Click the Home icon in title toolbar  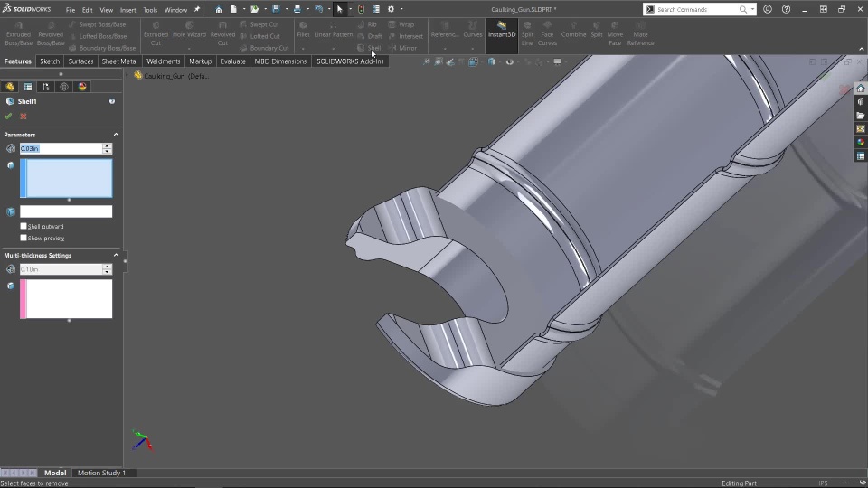218,9
